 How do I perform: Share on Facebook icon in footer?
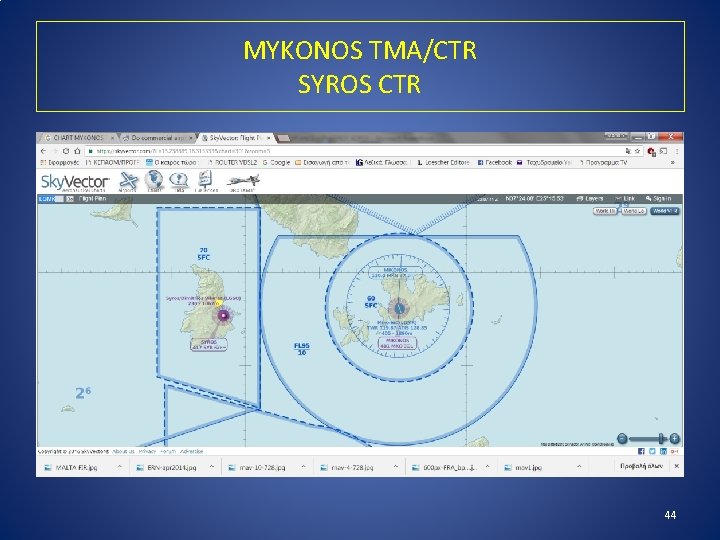641,451
